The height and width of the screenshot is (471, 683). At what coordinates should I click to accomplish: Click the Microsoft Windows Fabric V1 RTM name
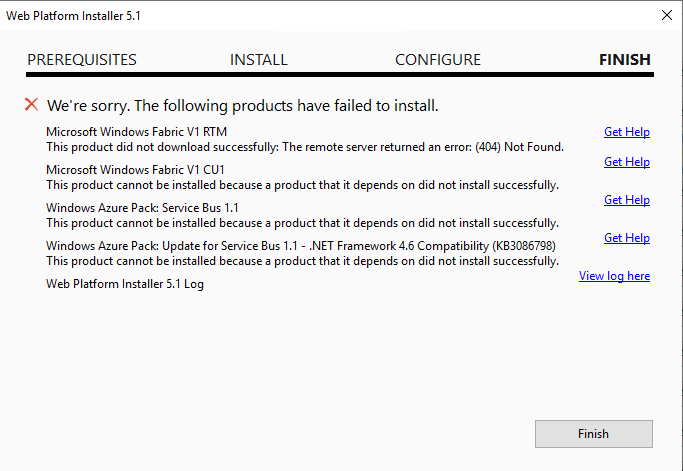point(136,132)
